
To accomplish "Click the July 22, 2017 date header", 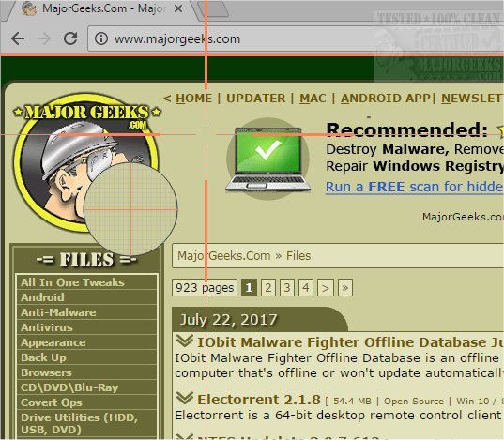I will [228, 320].
